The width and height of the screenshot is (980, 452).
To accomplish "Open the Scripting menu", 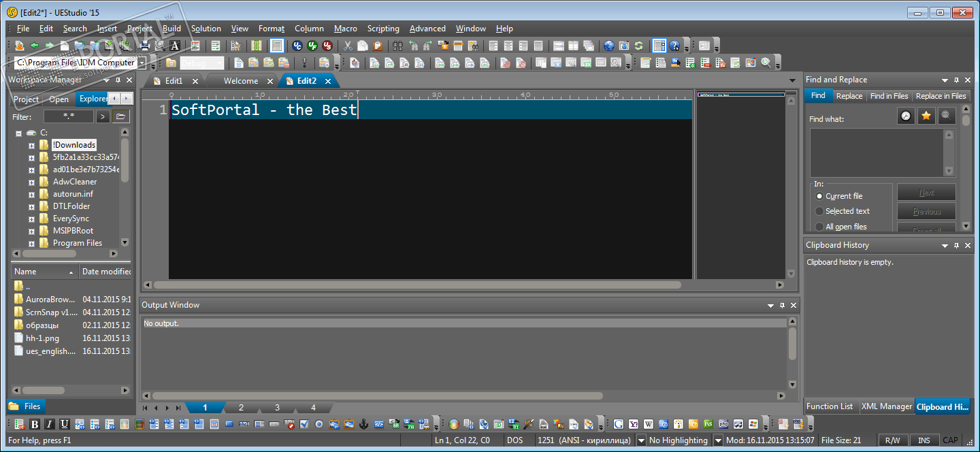I will pyautogui.click(x=383, y=29).
